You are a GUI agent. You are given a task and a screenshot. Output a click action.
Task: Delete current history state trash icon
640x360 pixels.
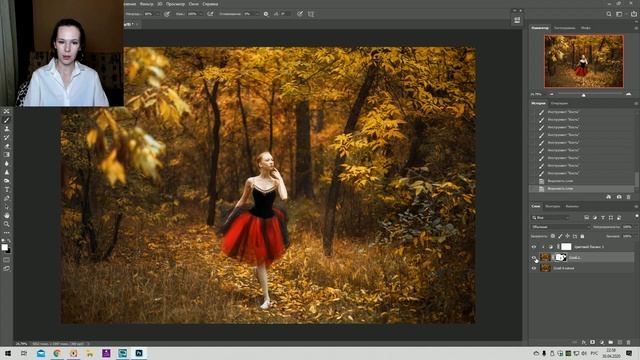tap(629, 197)
